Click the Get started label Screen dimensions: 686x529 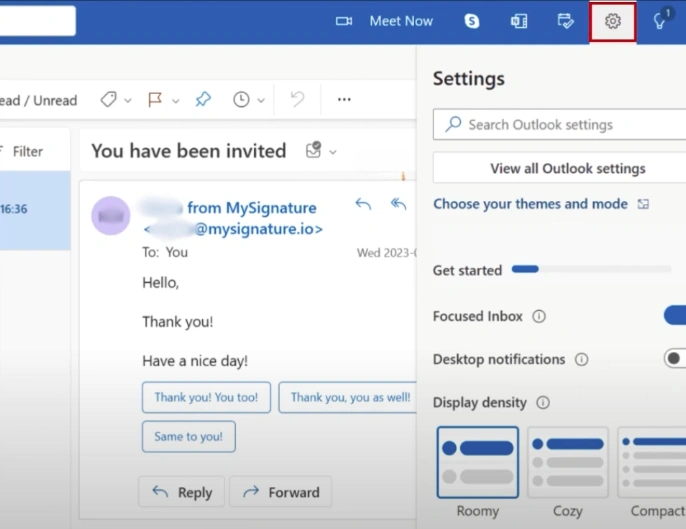[467, 270]
